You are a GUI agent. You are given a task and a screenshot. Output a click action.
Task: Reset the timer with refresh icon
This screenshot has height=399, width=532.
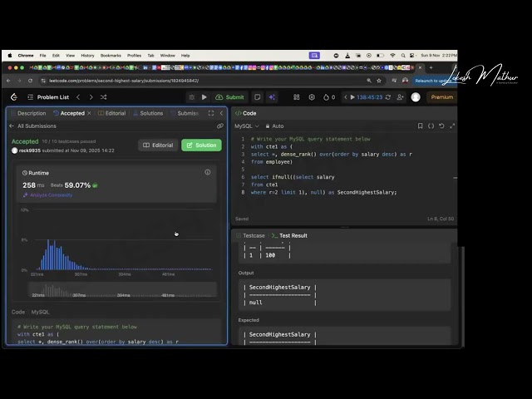388,97
